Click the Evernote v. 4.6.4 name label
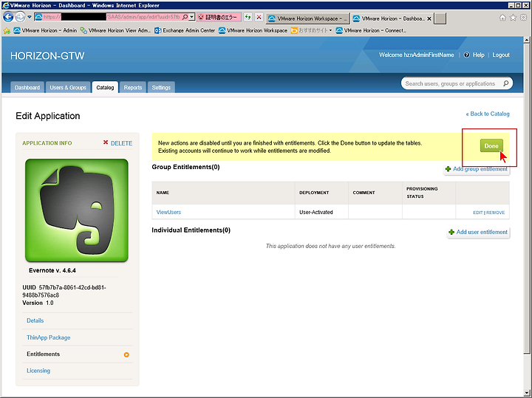Screen dimensions: 532x398 (52, 270)
